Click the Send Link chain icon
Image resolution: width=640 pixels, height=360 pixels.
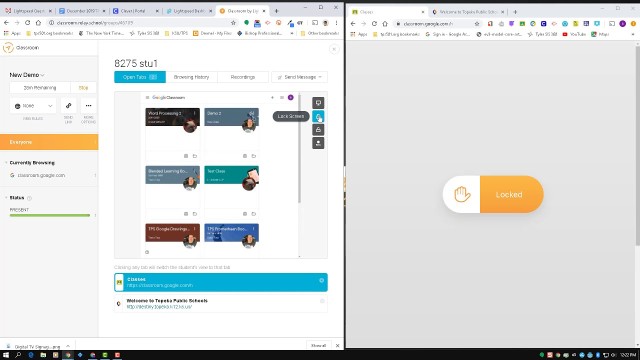coord(68,106)
